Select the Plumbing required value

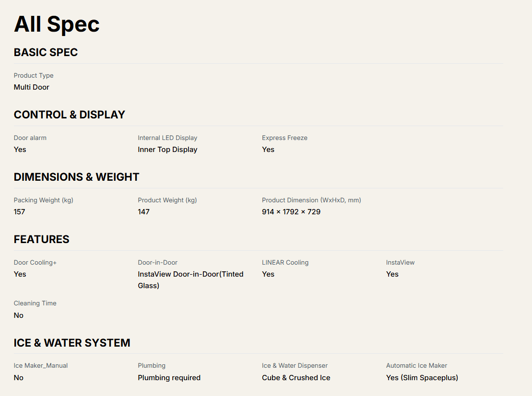[x=169, y=378]
